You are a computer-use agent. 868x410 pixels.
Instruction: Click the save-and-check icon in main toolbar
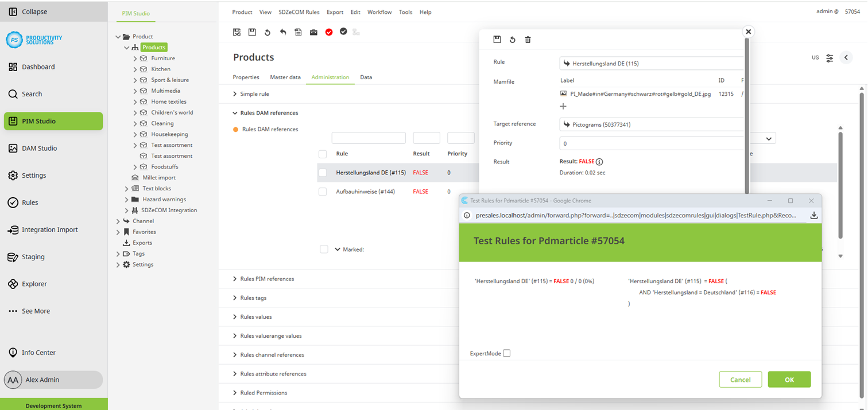[237, 32]
